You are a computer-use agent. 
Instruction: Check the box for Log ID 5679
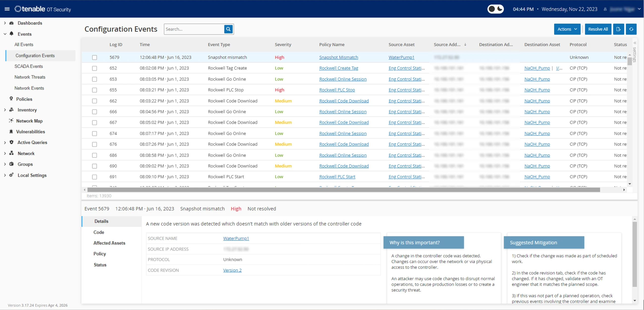[x=95, y=57]
